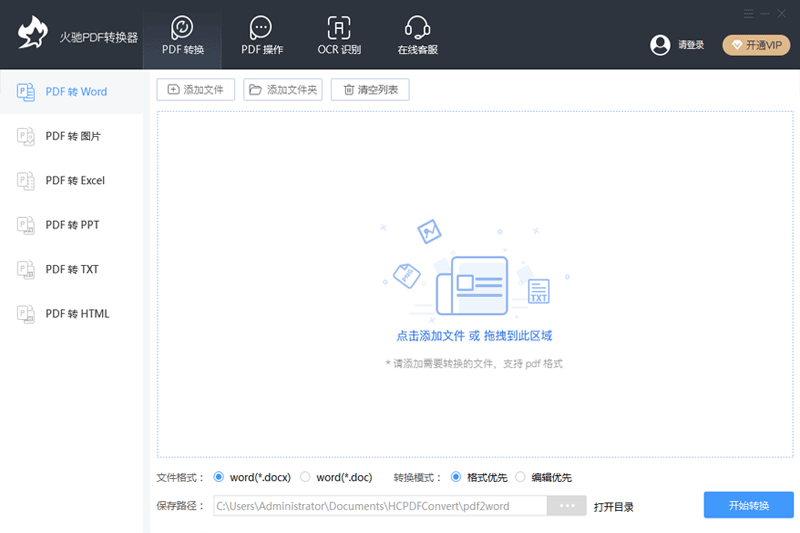Click the 添加文件夹 folder button
The width and height of the screenshot is (800, 533).
point(283,90)
